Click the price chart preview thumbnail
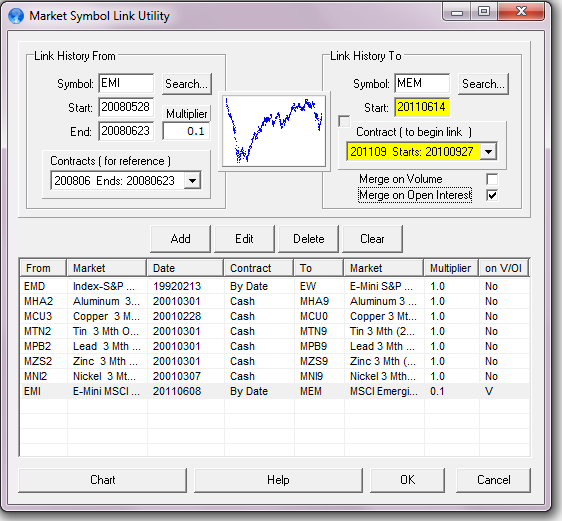 pyautogui.click(x=274, y=131)
